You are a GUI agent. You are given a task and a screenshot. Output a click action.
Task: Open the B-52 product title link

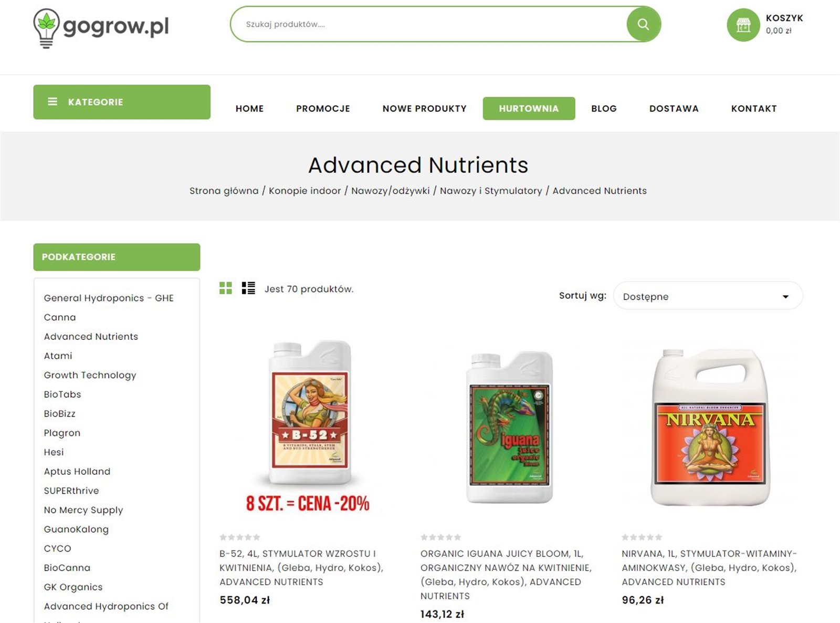[x=301, y=568]
